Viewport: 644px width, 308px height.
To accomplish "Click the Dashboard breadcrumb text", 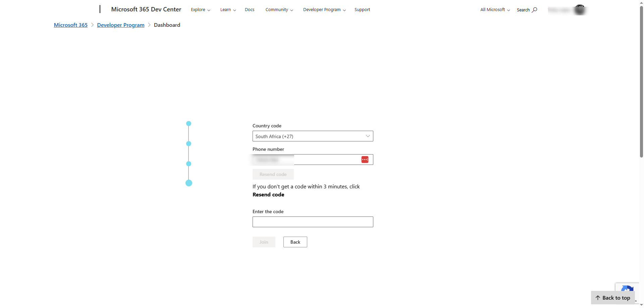I will [x=167, y=25].
